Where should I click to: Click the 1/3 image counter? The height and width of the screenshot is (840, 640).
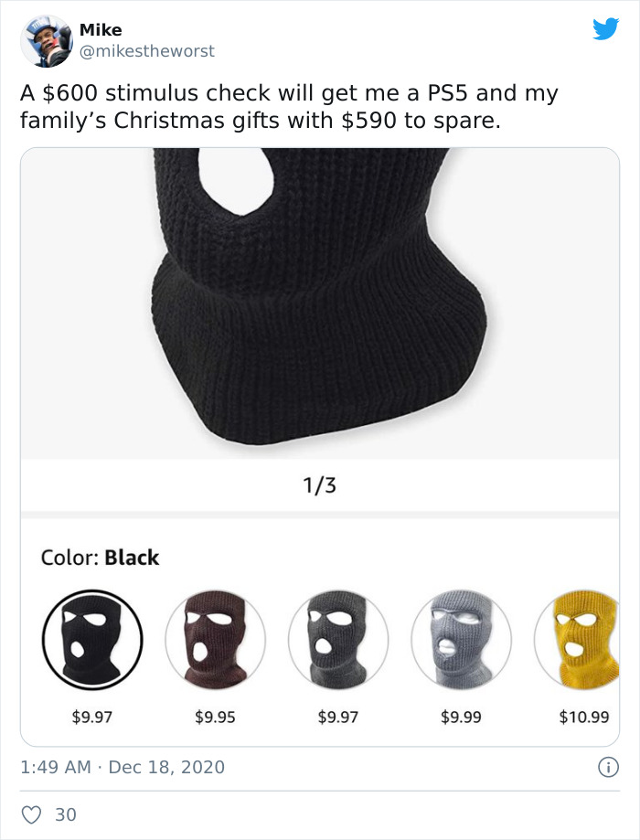[319, 485]
